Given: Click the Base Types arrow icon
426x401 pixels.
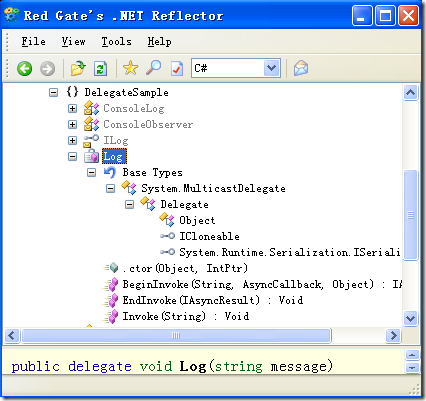Looking at the screenshot, I should coord(110,172).
